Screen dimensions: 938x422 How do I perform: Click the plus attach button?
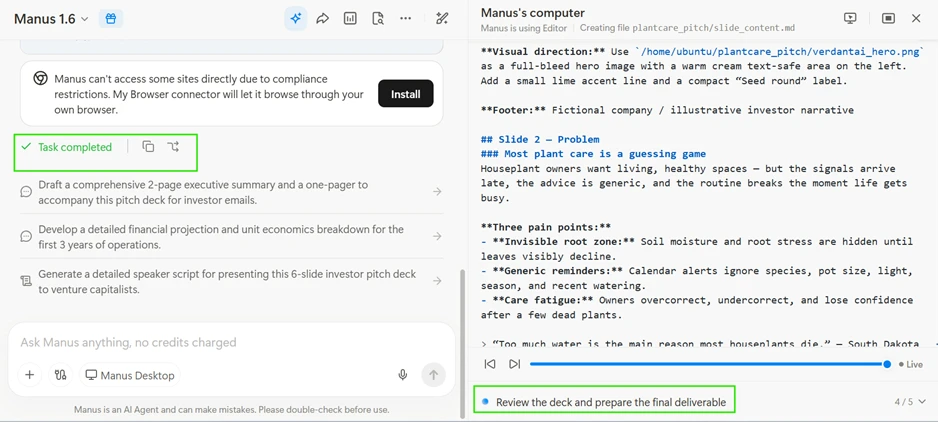click(x=29, y=375)
